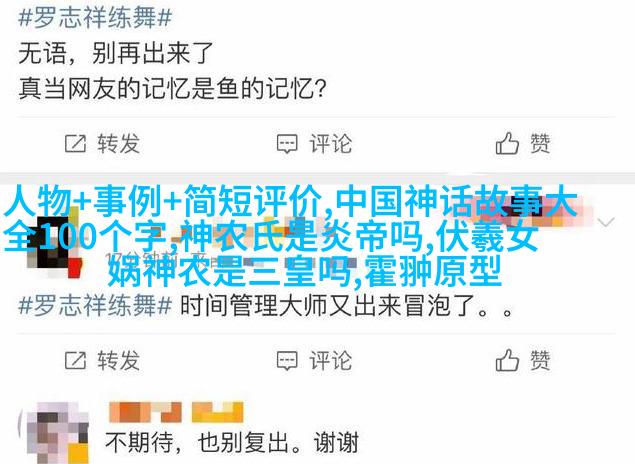Open the #罗志祥练舞# hashtag in the top post
The width and height of the screenshot is (635, 464).
tap(95, 18)
